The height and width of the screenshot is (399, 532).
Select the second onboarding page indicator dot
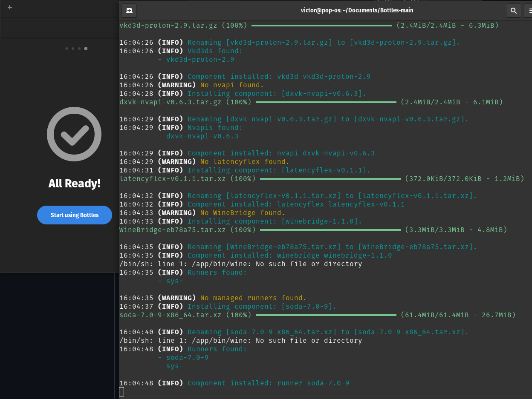click(x=73, y=49)
